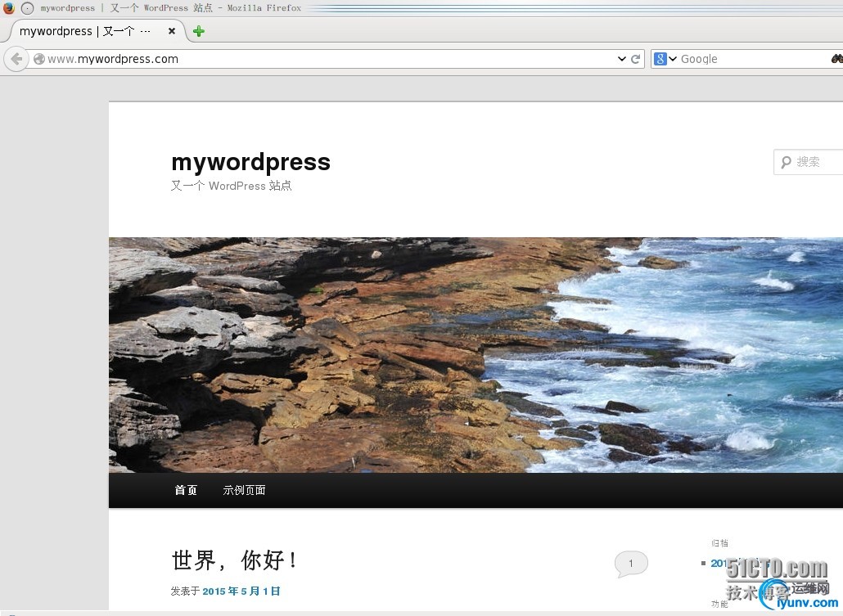843x616 pixels.
Task: Open a new tab with green plus
Action: pyautogui.click(x=199, y=31)
